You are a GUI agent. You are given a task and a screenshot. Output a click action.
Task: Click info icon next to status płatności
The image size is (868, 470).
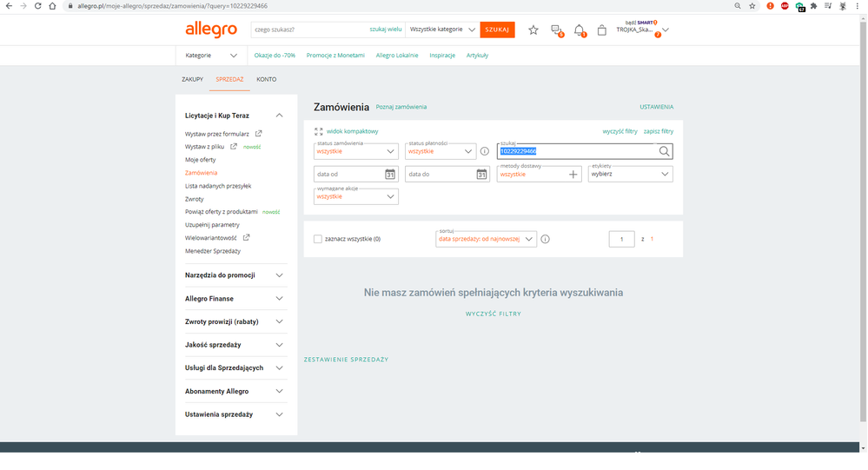click(x=485, y=151)
